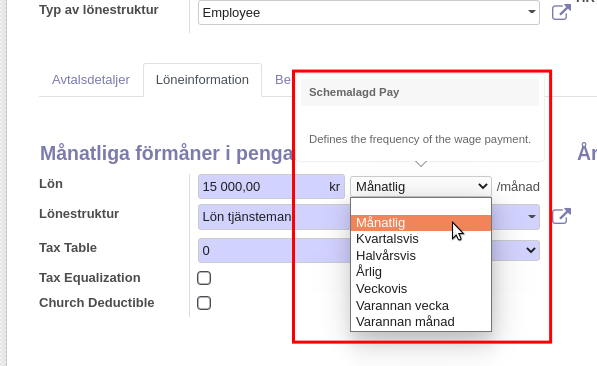Open external link next to Lönestruktur field
Image resolution: width=597 pixels, height=366 pixels.
point(561,216)
